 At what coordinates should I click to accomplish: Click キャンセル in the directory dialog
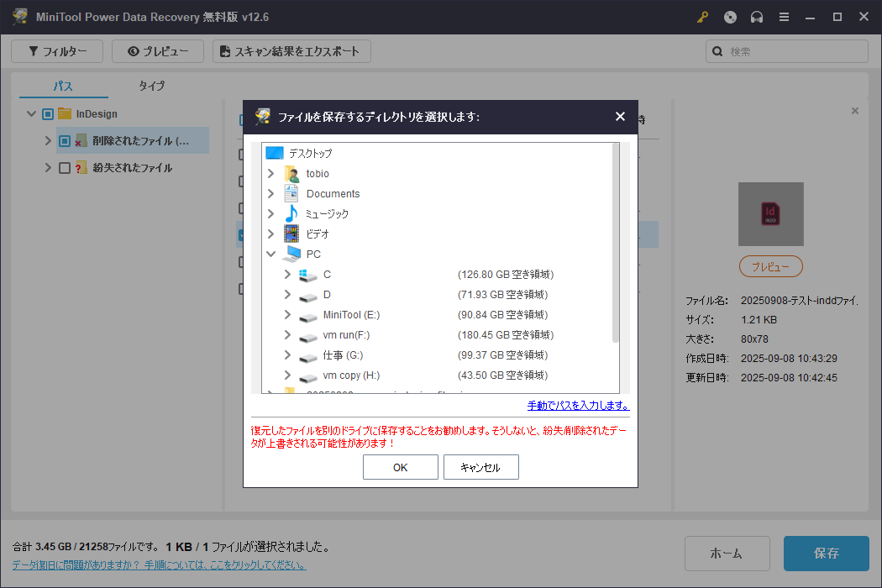(481, 467)
